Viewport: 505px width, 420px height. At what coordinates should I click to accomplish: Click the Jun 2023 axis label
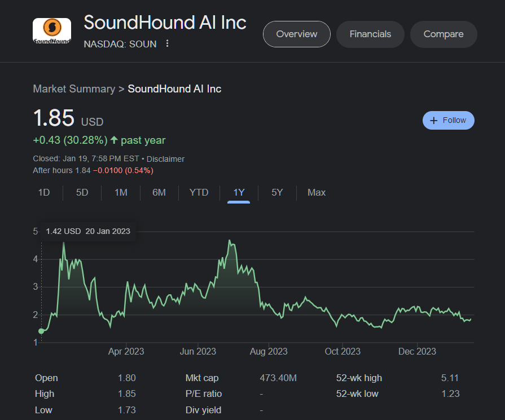tap(197, 351)
